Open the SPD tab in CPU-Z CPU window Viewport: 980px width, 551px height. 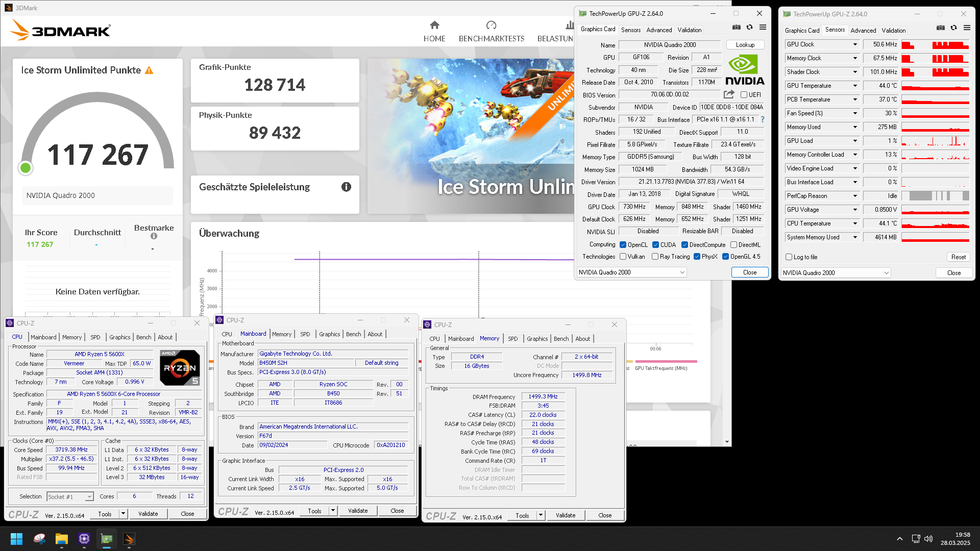(x=95, y=337)
